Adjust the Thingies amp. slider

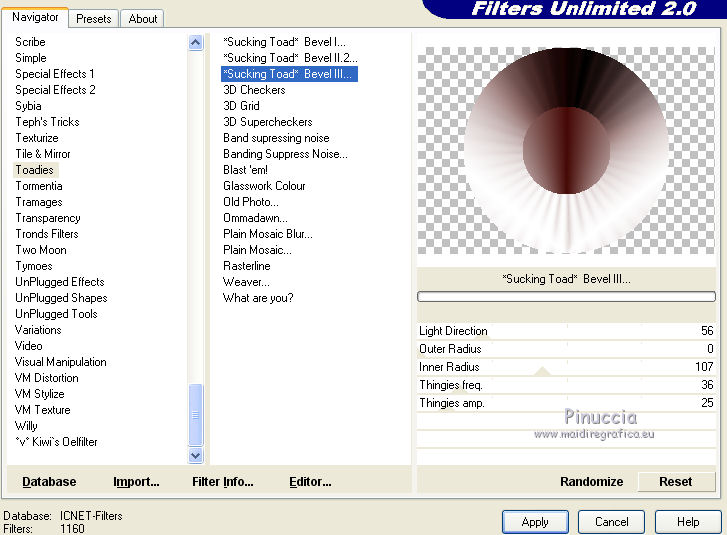click(x=566, y=403)
